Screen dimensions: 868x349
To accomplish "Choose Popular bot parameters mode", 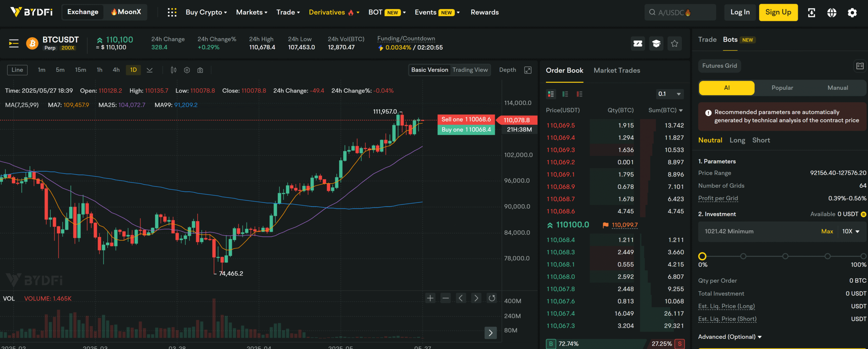I will [x=782, y=88].
